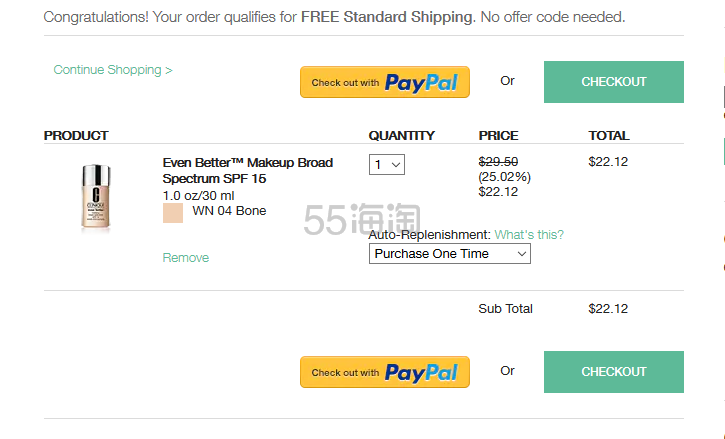Click the Clinique foundation bottle thumbnail

(96, 197)
